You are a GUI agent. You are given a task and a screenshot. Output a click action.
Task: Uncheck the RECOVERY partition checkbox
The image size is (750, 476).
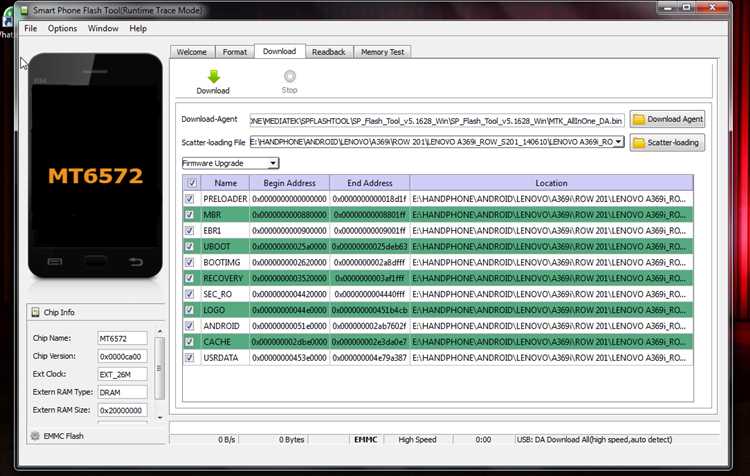[189, 278]
